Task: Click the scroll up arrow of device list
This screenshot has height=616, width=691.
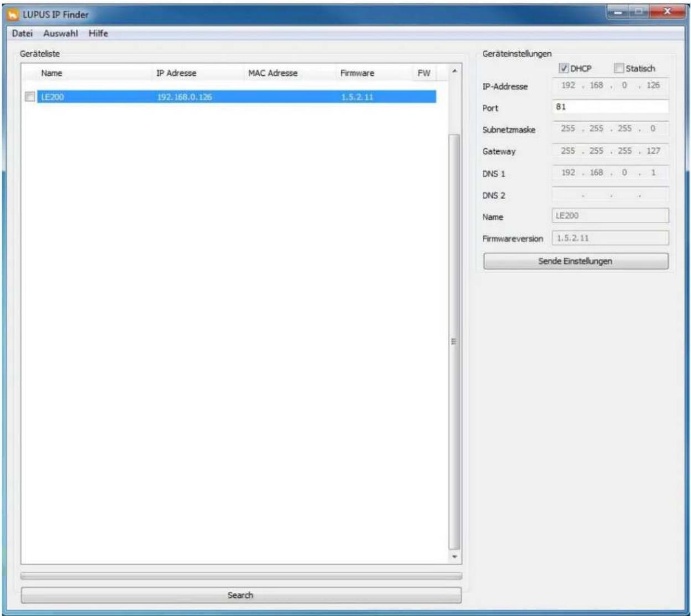Action: click(x=455, y=71)
